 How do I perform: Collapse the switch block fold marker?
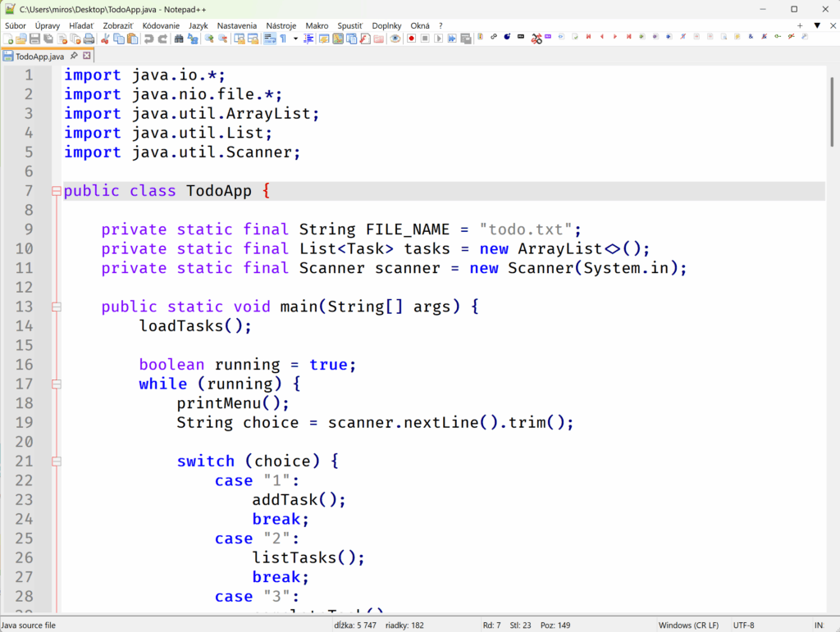tap(57, 461)
